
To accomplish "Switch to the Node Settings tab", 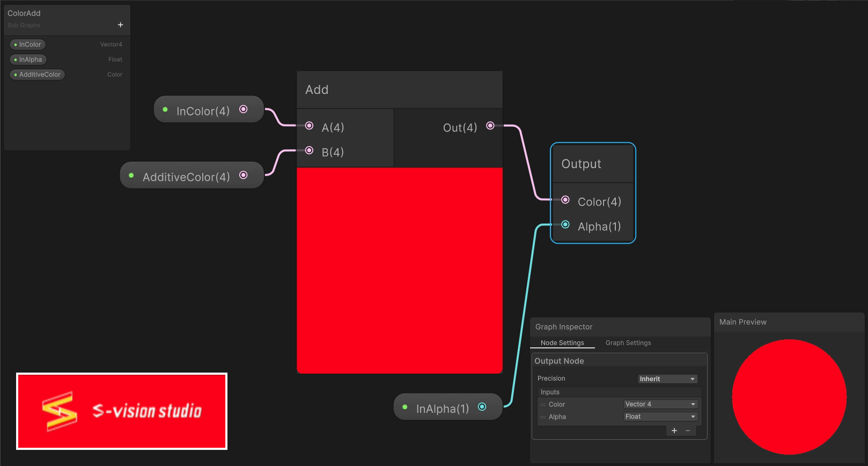I will point(562,343).
